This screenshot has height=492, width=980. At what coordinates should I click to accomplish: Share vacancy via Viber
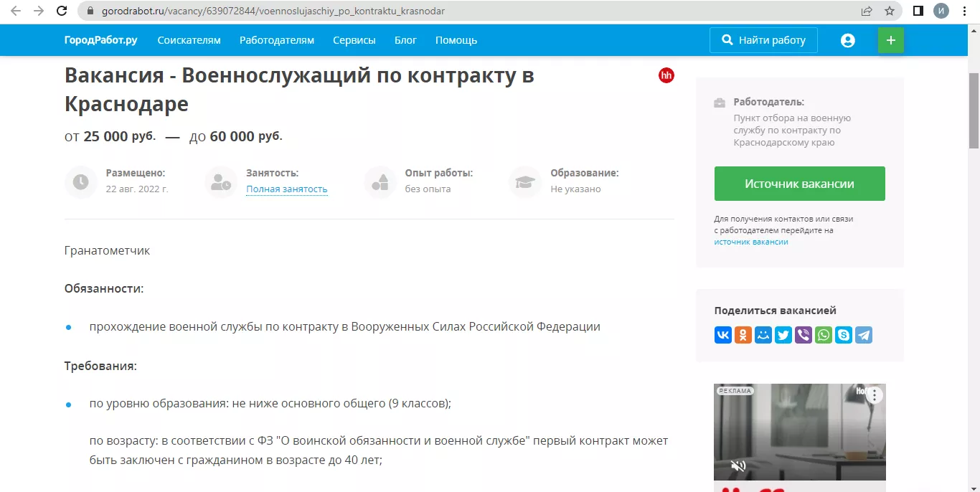[x=804, y=335]
